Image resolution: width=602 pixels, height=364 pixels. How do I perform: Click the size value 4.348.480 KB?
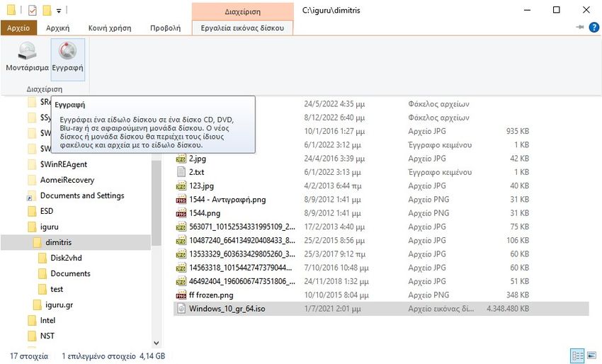(x=508, y=309)
